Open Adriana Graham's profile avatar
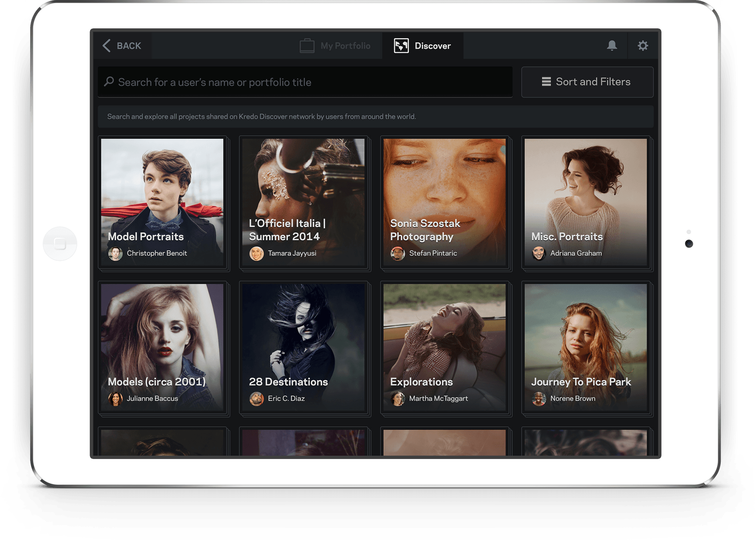 539,253
